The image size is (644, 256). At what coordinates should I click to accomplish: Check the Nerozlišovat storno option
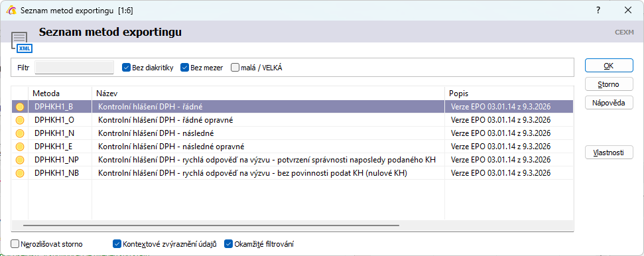15,244
